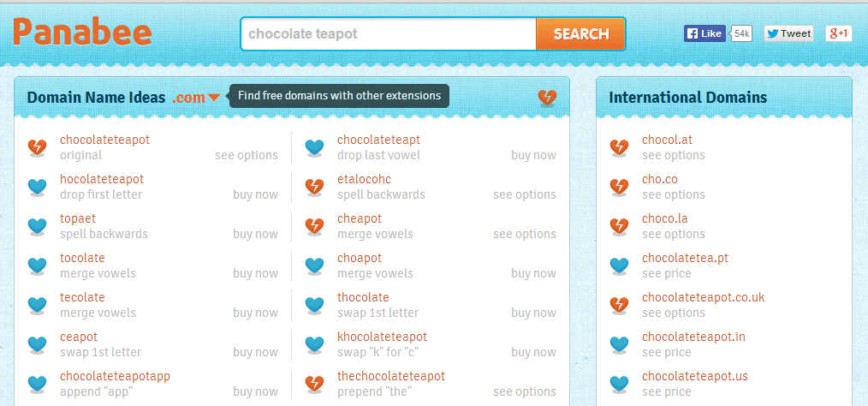Click the orange SEARCH button
This screenshot has height=406, width=868.
coord(580,33)
